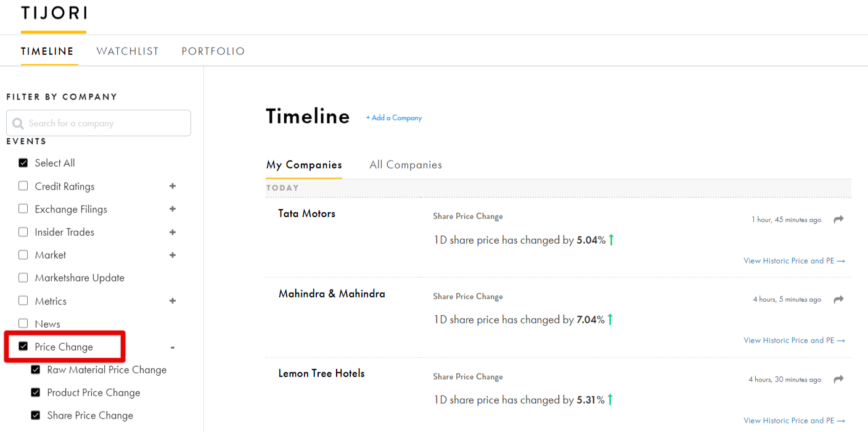Open the Tata Motors company name
Image resolution: width=868 pixels, height=432 pixels.
coord(307,214)
